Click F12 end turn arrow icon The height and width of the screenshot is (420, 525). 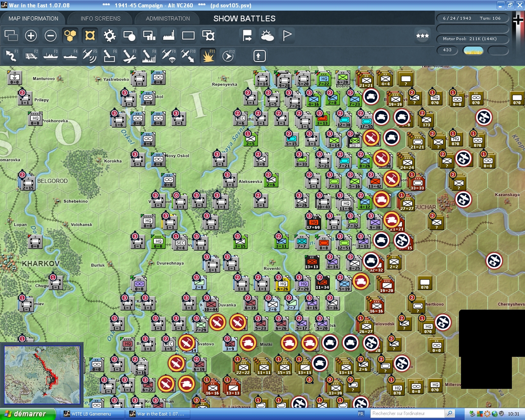click(x=228, y=55)
